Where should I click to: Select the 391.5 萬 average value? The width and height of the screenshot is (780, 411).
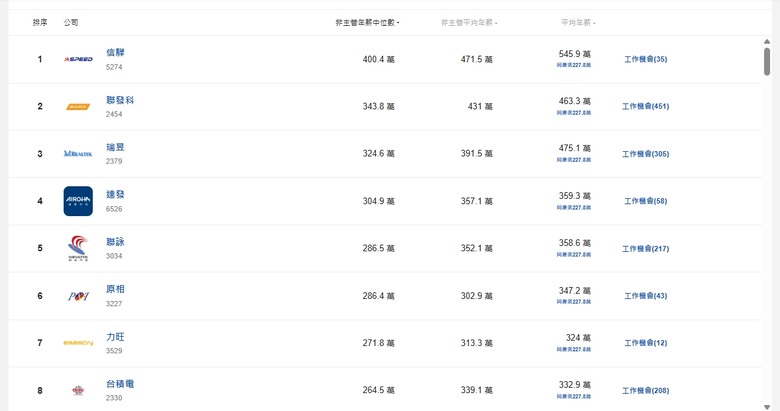[x=477, y=154]
